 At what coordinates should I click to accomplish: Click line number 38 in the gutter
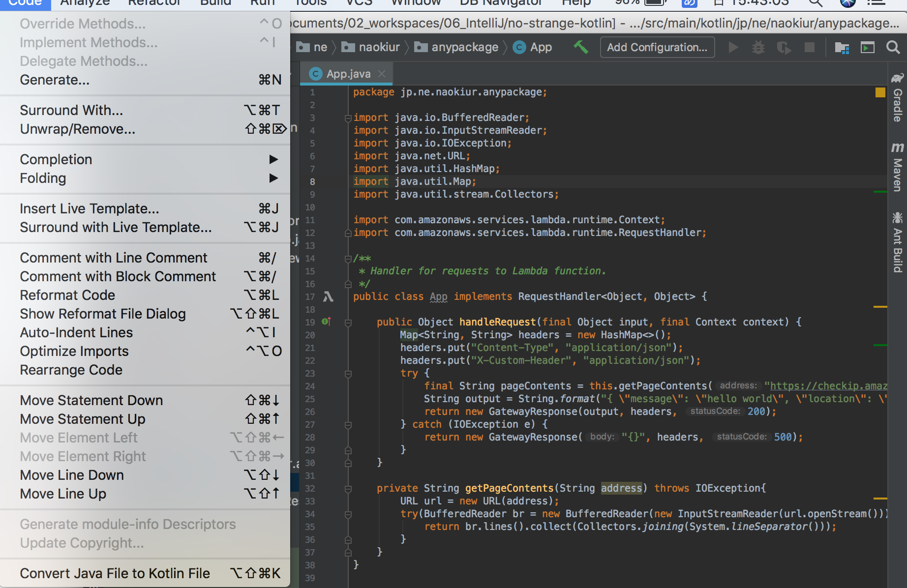coord(310,565)
